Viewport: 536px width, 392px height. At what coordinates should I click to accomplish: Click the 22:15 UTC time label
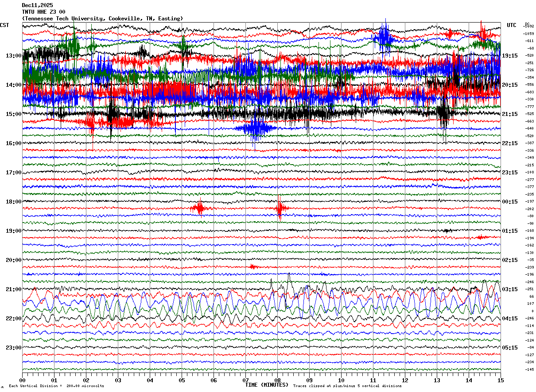coord(510,143)
